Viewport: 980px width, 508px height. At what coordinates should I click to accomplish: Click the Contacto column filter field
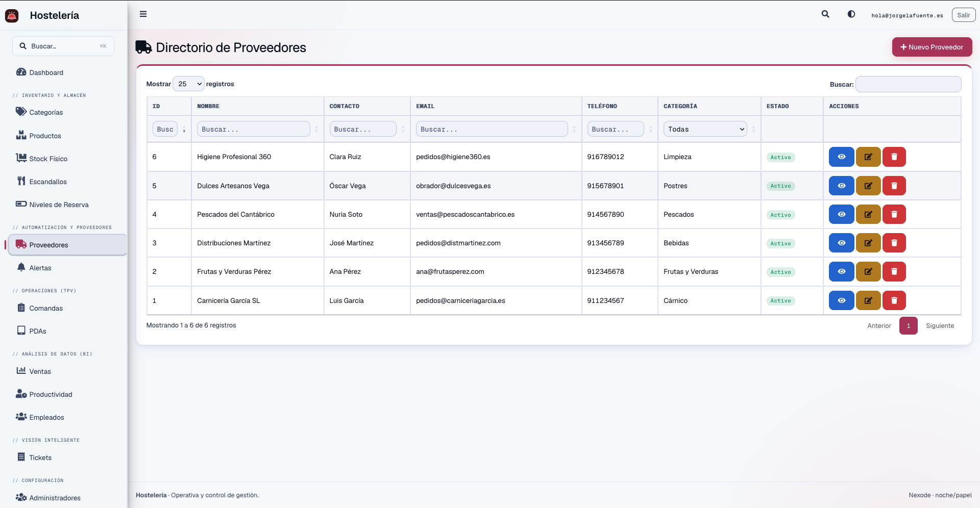[363, 129]
